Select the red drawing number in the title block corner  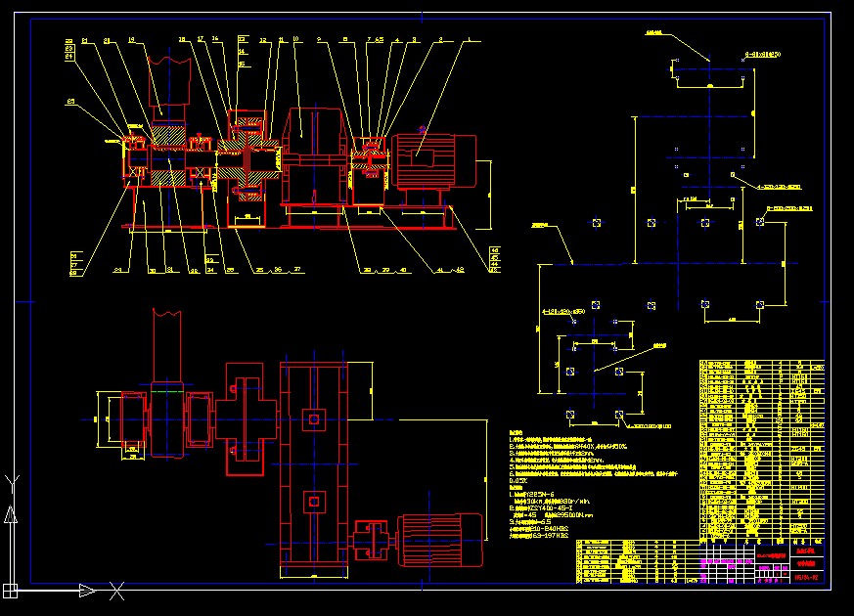pyautogui.click(x=808, y=579)
